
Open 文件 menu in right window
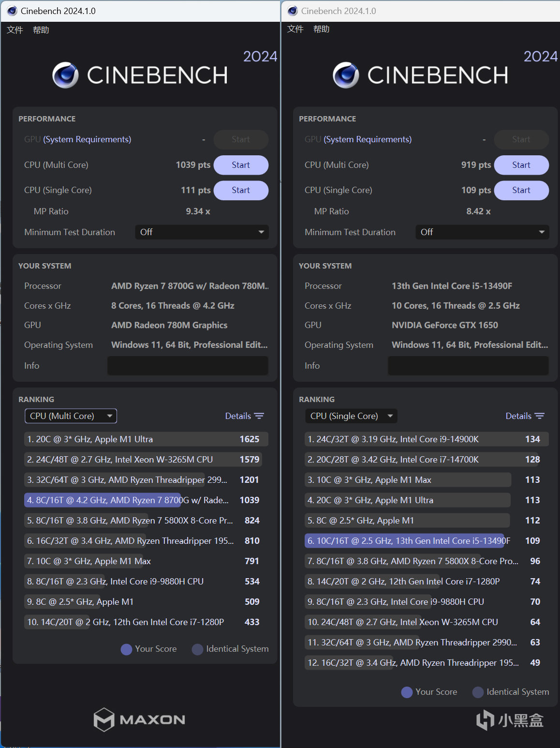coord(295,29)
